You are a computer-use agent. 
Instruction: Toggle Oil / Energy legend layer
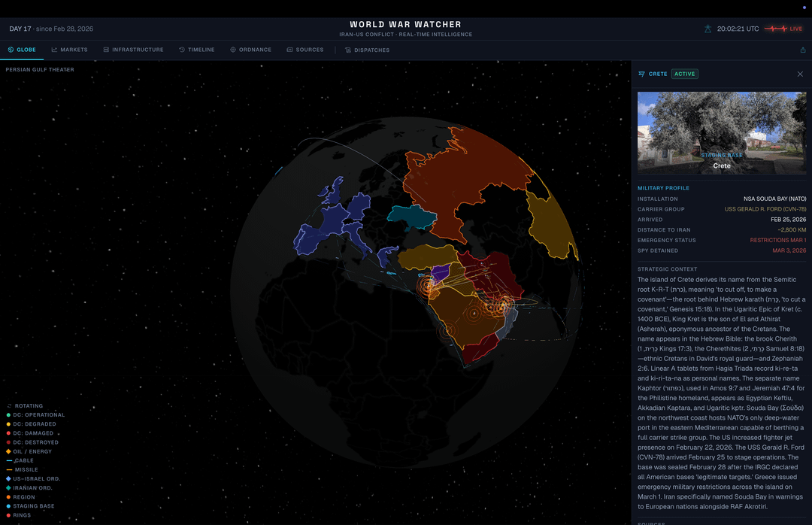34,451
